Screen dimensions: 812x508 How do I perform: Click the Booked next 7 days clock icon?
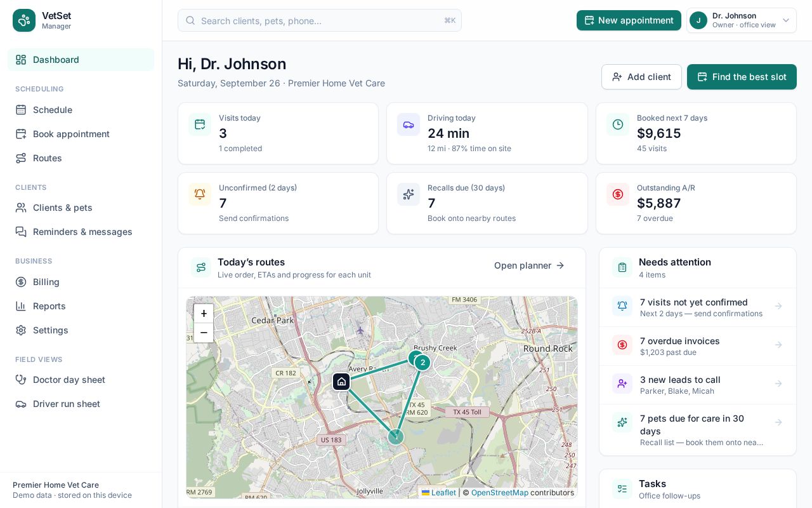pos(618,124)
